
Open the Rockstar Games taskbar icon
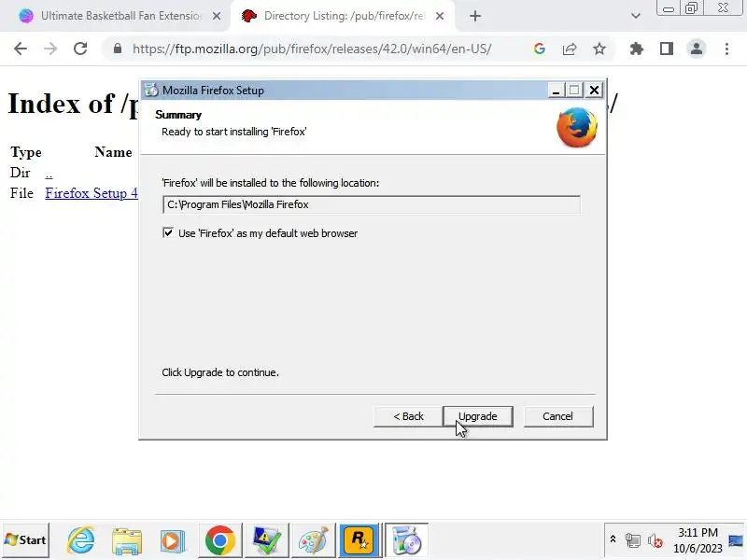359,540
